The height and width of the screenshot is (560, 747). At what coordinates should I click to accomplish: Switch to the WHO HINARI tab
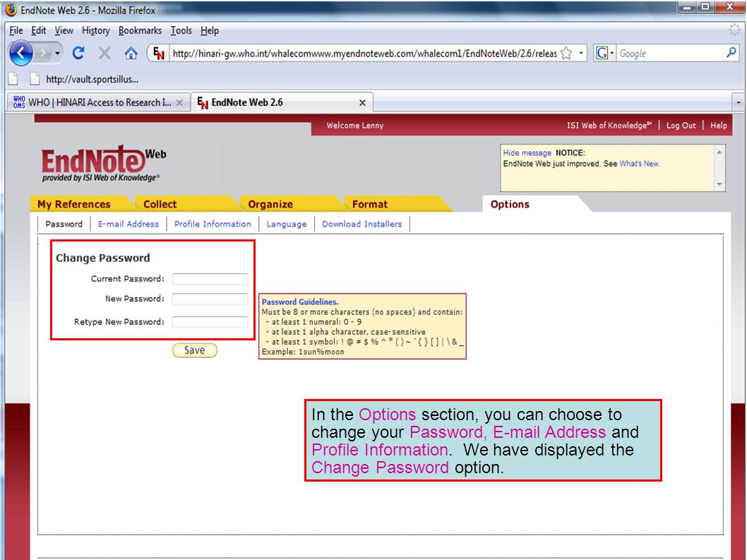click(x=99, y=102)
